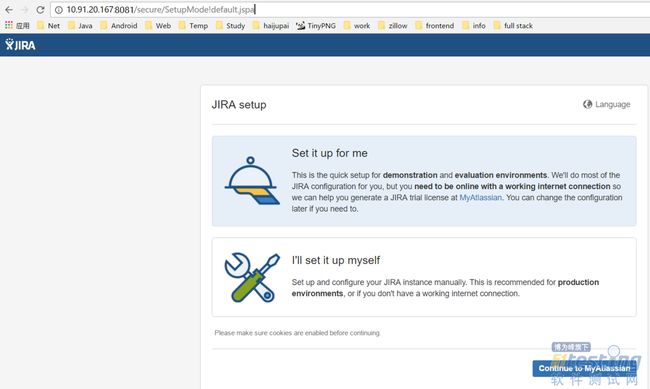View site information icon in address bar

point(58,10)
